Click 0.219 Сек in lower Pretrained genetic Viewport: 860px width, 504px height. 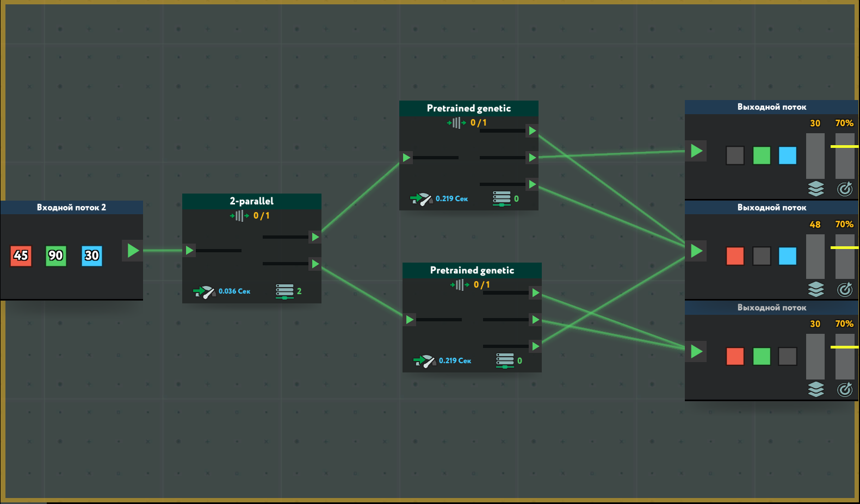[455, 361]
